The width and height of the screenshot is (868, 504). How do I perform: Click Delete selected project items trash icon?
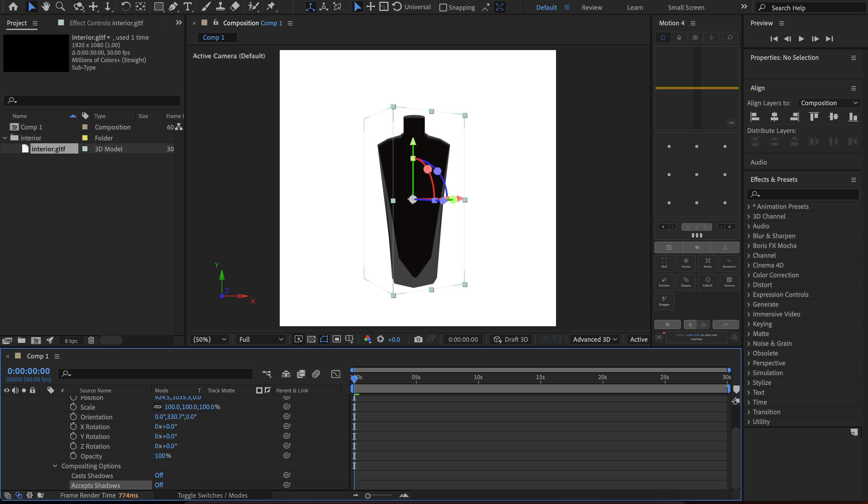pos(91,341)
